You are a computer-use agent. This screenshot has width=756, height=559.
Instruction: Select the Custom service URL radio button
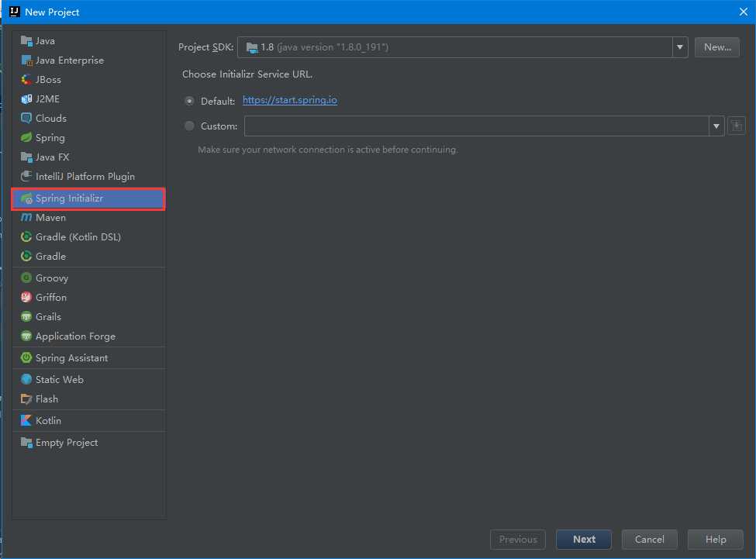(x=189, y=126)
